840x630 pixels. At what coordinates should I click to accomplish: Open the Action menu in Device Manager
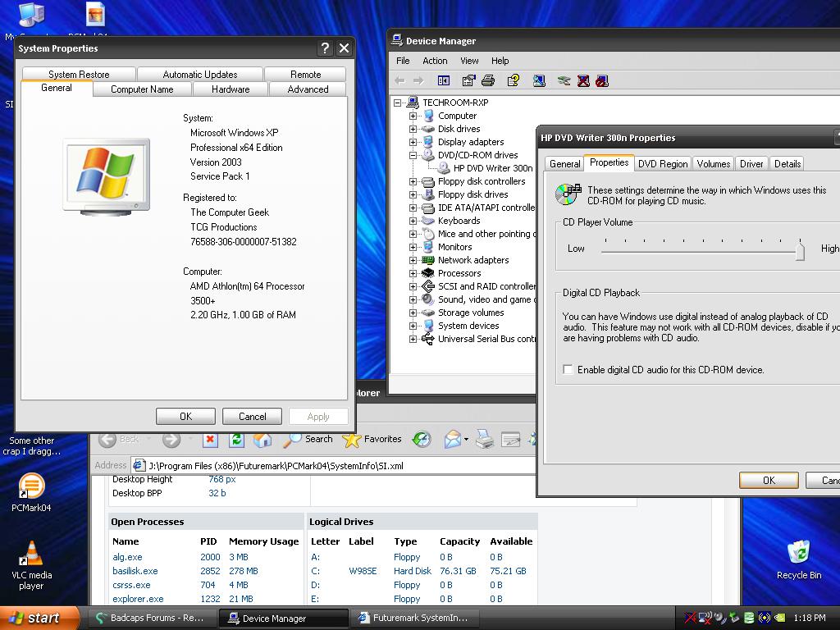(435, 61)
